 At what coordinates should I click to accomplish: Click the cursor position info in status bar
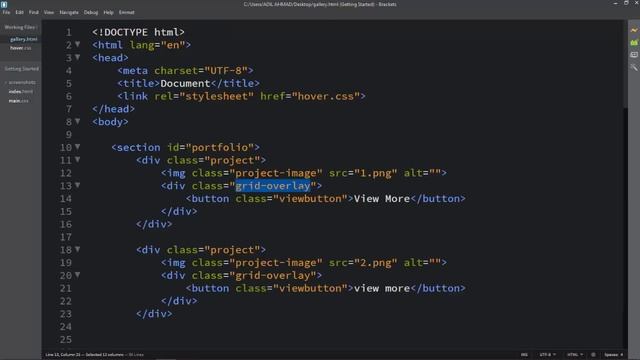pos(84,355)
